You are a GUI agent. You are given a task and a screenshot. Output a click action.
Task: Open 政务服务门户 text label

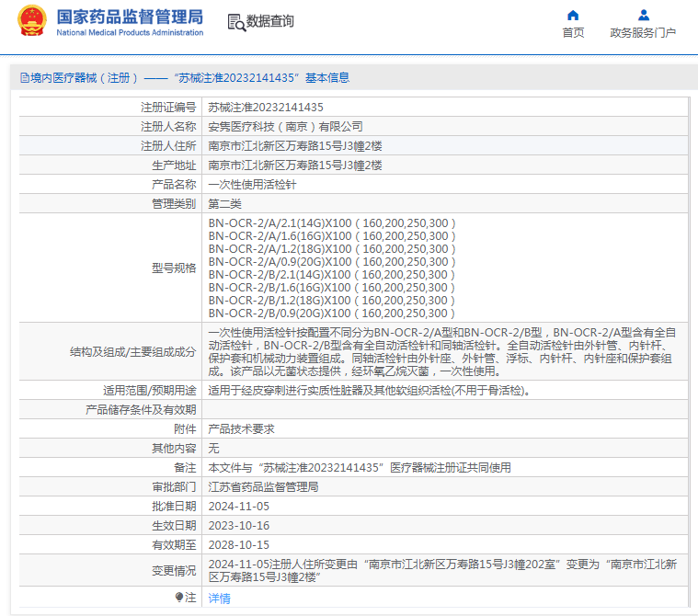pos(643,33)
